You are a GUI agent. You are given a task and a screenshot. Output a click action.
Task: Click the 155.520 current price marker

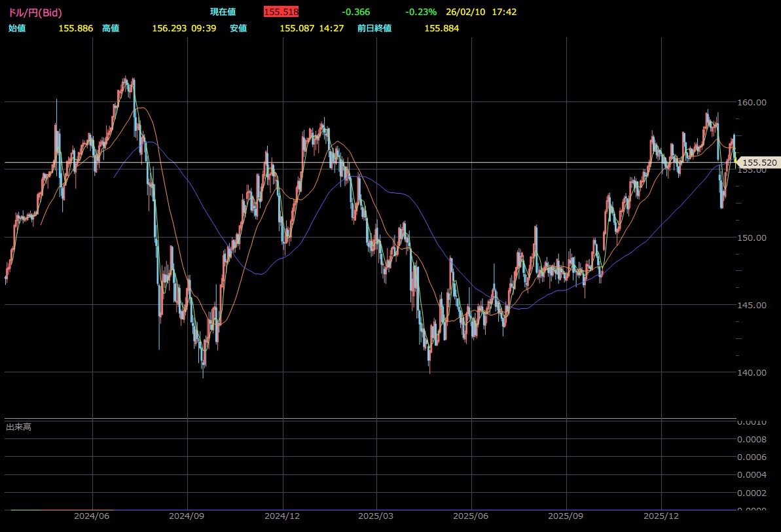(x=759, y=163)
